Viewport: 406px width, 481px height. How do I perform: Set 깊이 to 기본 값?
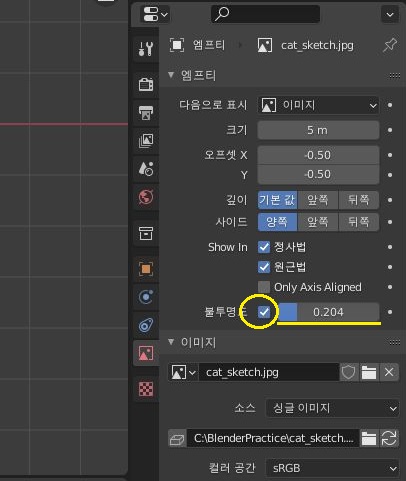coord(277,200)
